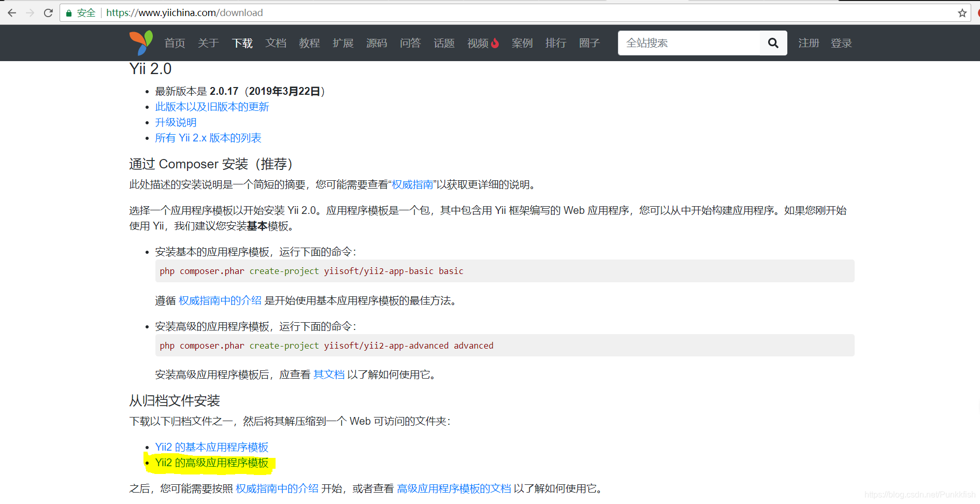Open the 首页 menu item
This screenshot has width=980, height=504.
point(175,43)
